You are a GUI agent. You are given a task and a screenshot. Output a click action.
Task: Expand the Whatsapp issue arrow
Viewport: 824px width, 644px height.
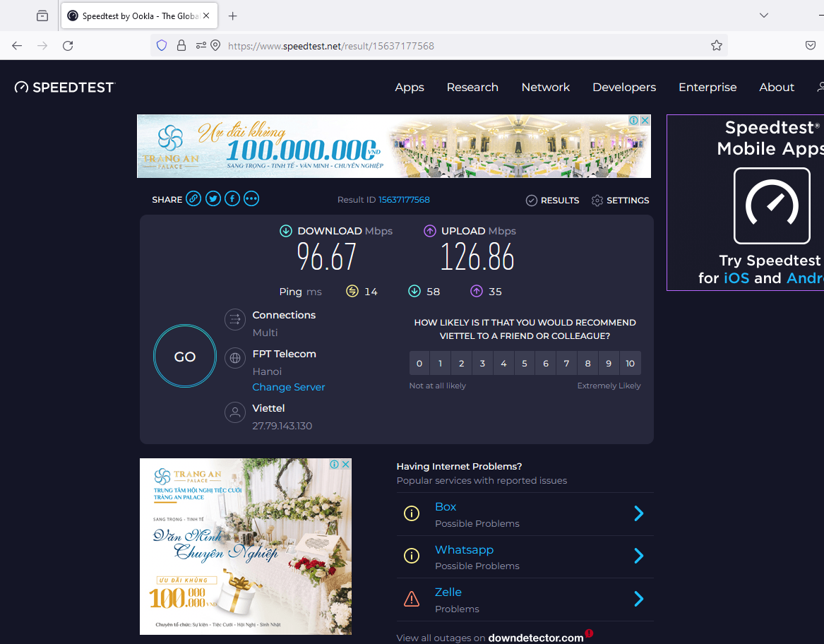(638, 556)
